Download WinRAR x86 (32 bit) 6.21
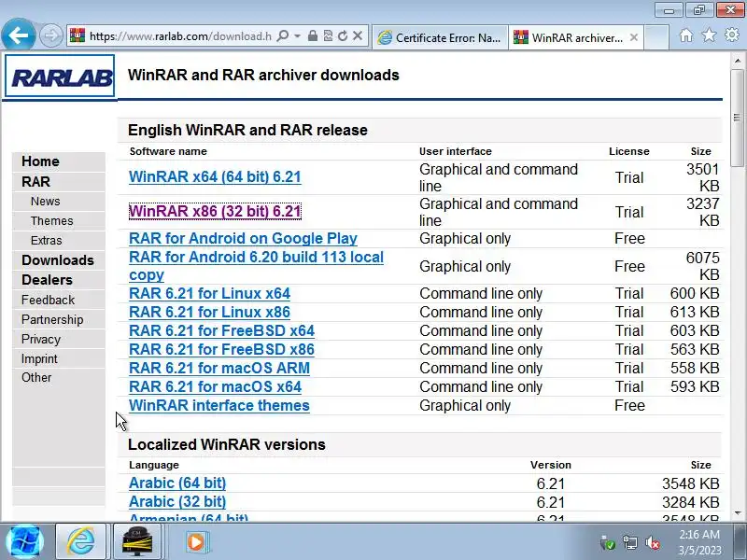Screen dimensions: 747x560 coord(215,212)
